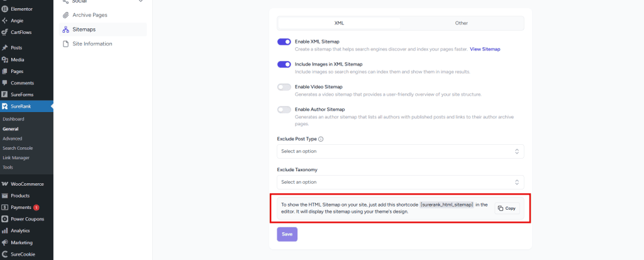
Task: Disable the Enable XML Sitemap toggle
Action: (284, 42)
